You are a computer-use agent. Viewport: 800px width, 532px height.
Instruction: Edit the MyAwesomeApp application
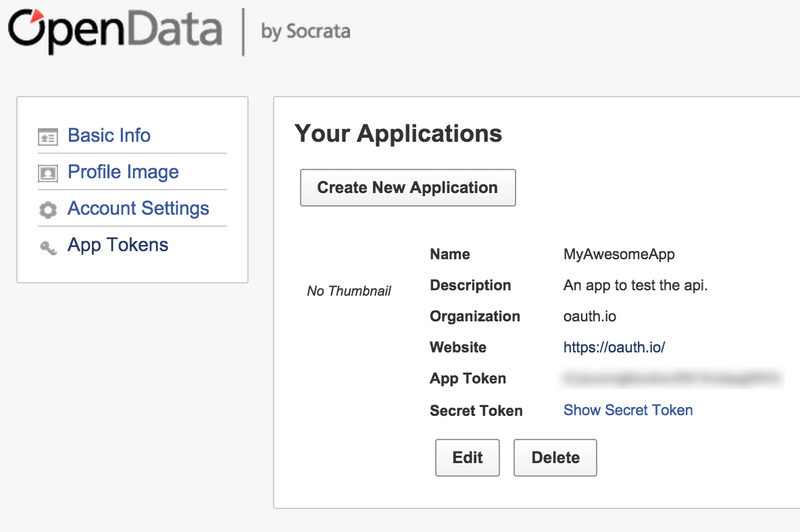pyautogui.click(x=468, y=458)
